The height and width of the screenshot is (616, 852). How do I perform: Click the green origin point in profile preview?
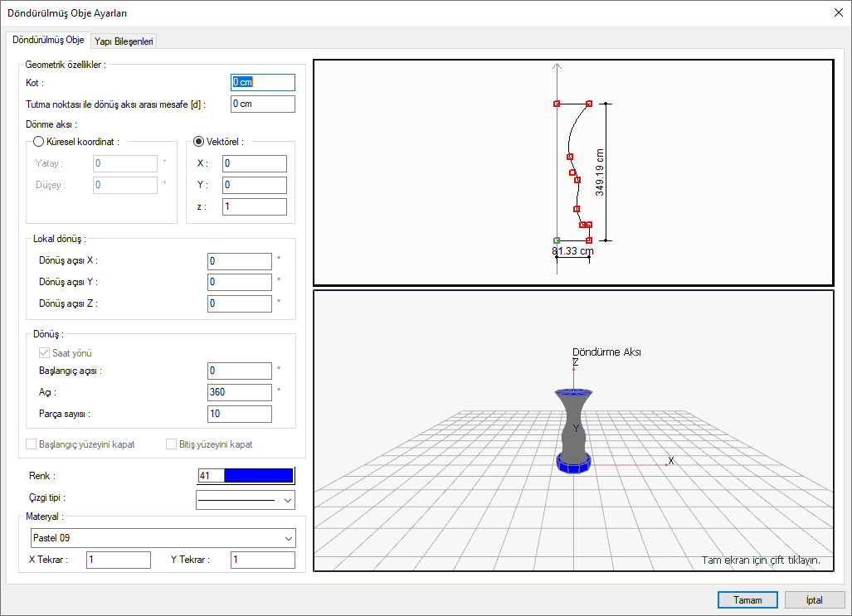(x=557, y=240)
